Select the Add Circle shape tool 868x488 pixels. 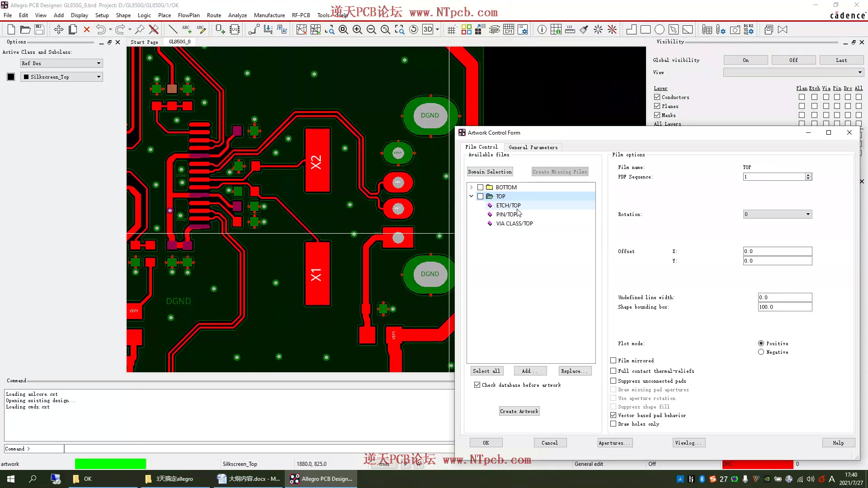pyautogui.click(x=660, y=30)
